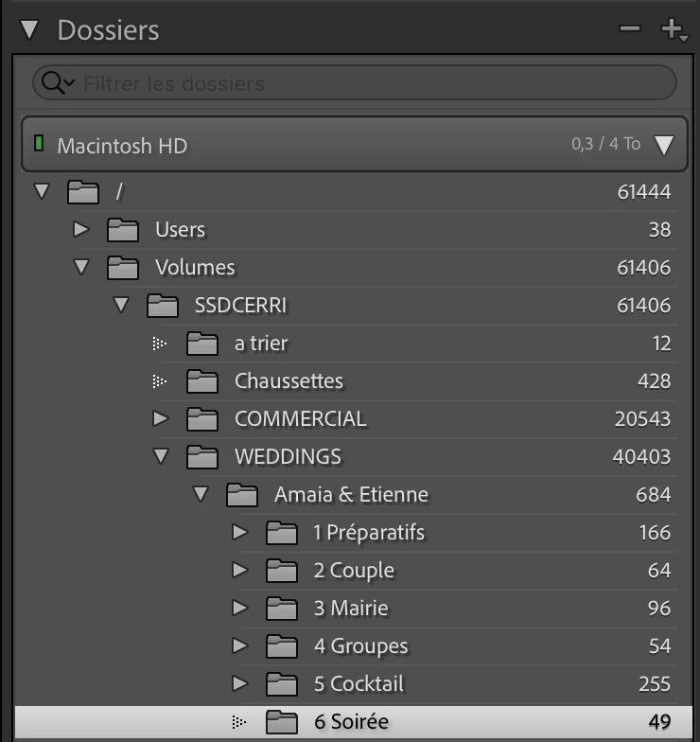
Task: Select the 1 Préparatifs folder name
Action: (369, 533)
